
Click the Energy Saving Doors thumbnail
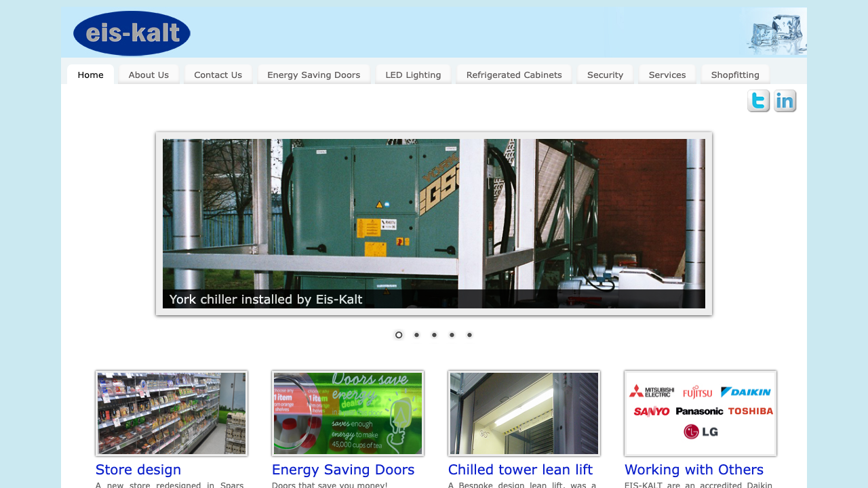pyautogui.click(x=348, y=413)
